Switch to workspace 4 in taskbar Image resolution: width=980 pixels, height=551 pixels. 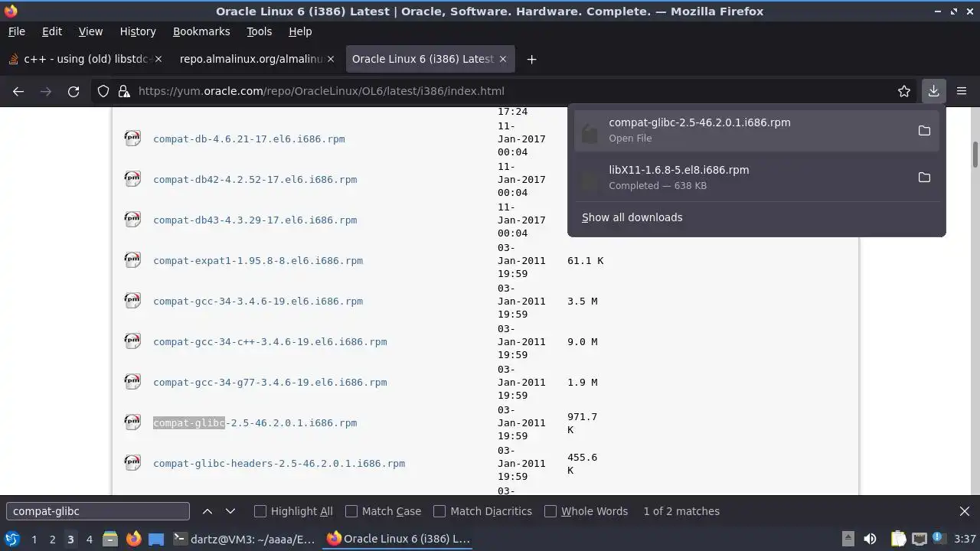(89, 540)
